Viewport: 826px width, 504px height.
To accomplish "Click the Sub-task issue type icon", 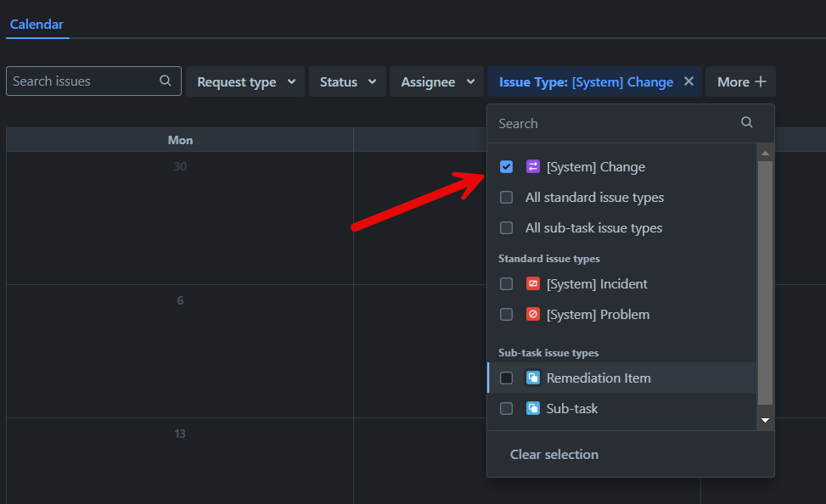I will [533, 408].
